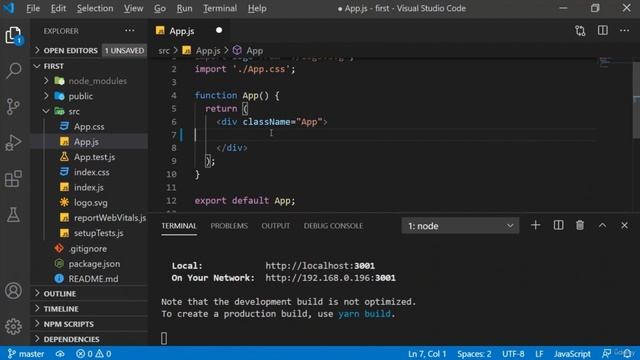Select the App.js editor tab
The image size is (640, 360).
pyautogui.click(x=189, y=31)
